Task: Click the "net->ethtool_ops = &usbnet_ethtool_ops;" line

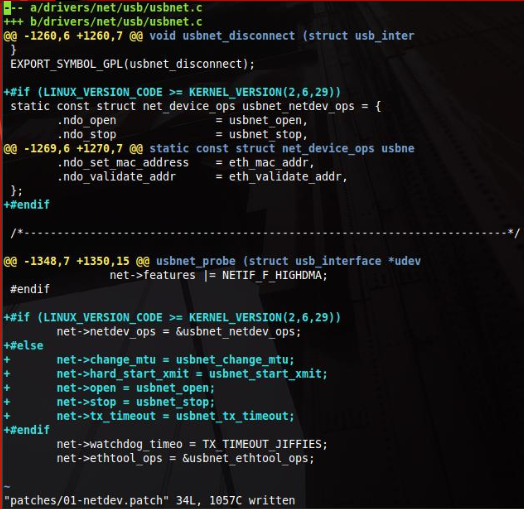Action: click(x=185, y=458)
